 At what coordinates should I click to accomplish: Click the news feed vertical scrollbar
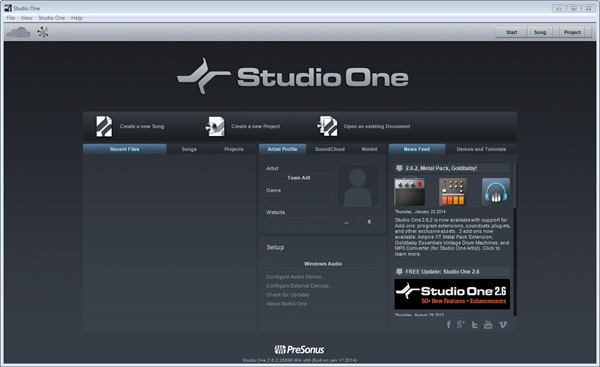515,239
